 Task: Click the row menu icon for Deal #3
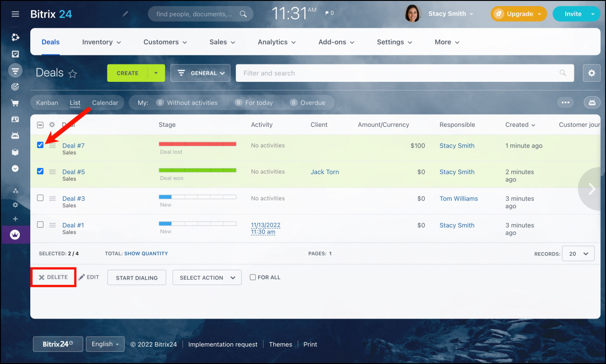53,198
